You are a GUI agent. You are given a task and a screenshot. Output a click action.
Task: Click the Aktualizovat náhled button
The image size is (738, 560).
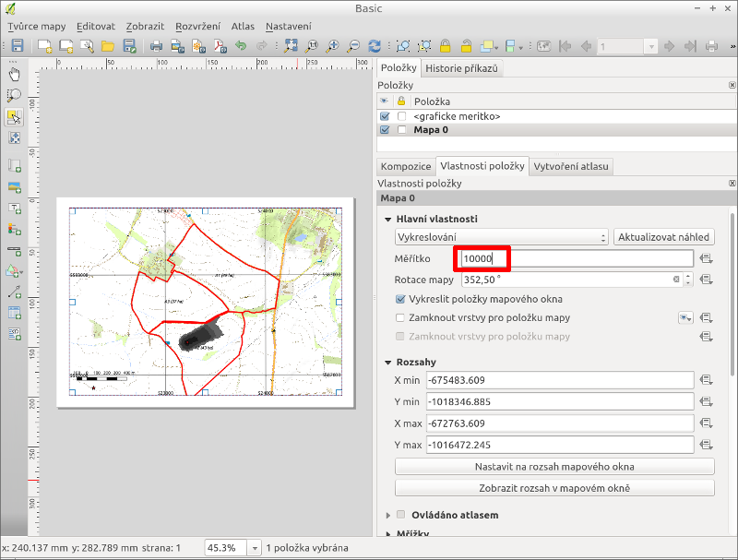pos(663,237)
